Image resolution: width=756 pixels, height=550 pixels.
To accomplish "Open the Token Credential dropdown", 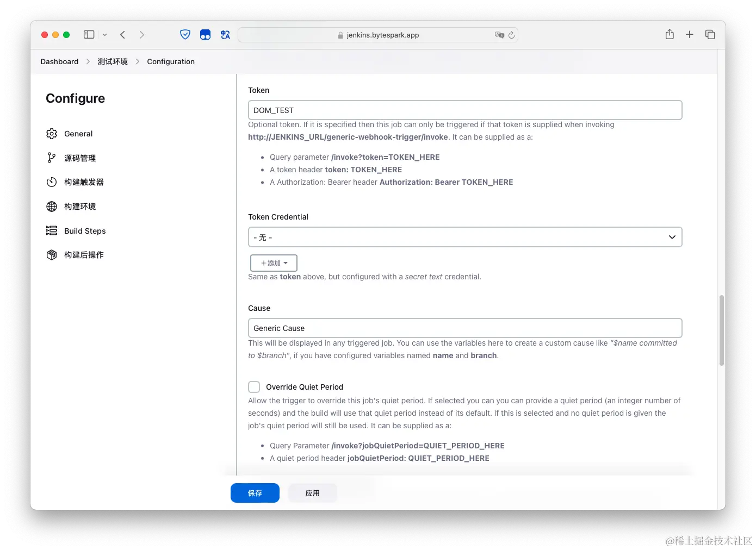I will click(x=465, y=237).
